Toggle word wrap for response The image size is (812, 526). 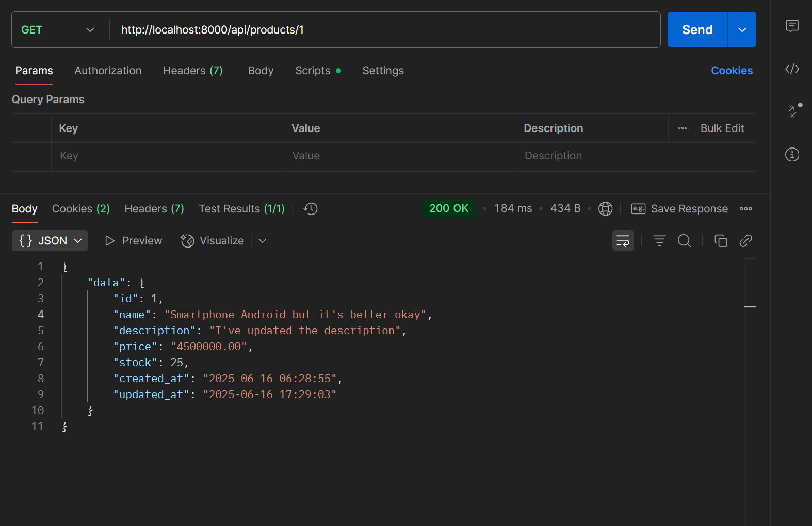click(623, 241)
